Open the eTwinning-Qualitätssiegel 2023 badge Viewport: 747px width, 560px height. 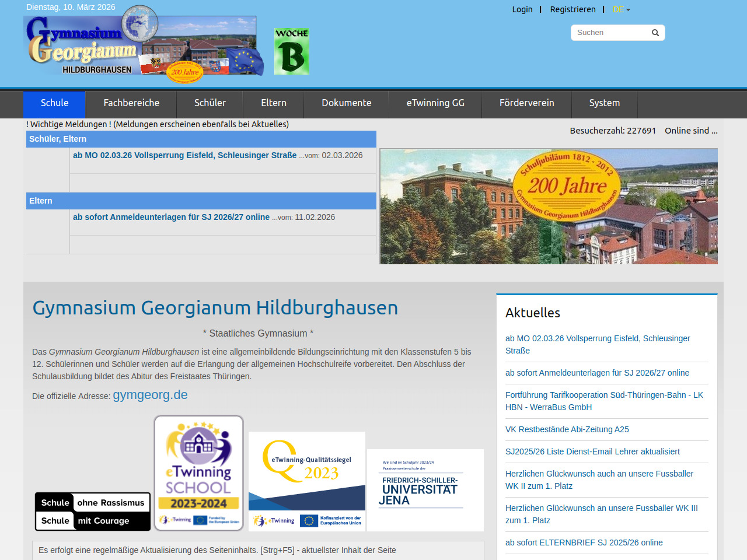(x=307, y=481)
